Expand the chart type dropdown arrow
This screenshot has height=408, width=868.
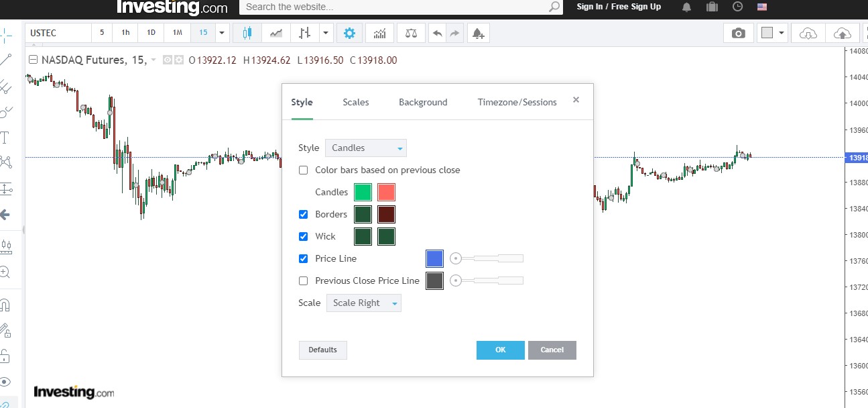pyautogui.click(x=326, y=33)
